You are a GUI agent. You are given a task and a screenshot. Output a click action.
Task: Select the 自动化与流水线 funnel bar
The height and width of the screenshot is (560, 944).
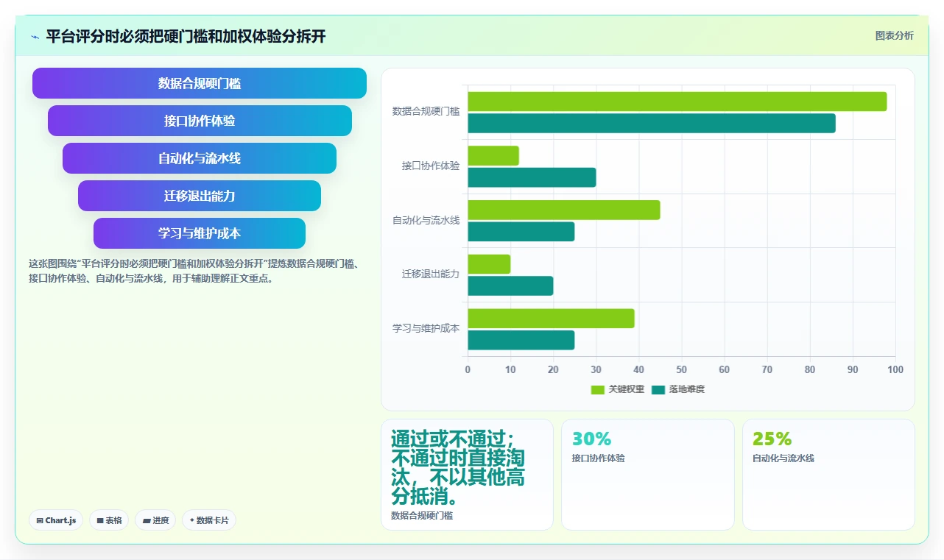(200, 158)
